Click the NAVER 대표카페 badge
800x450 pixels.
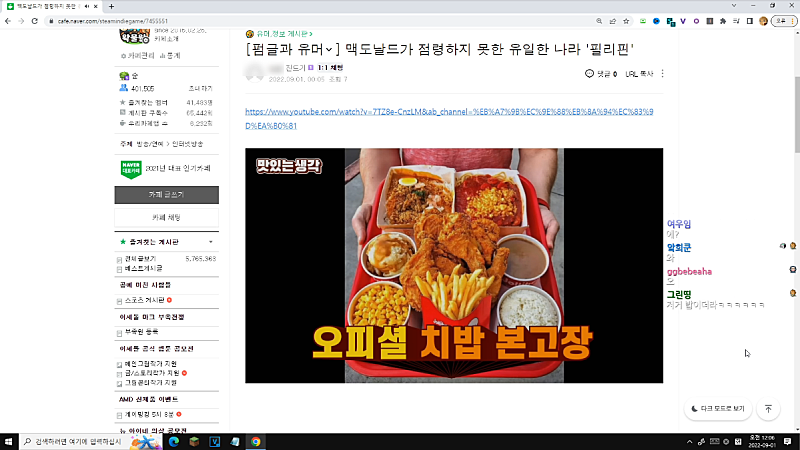point(131,169)
